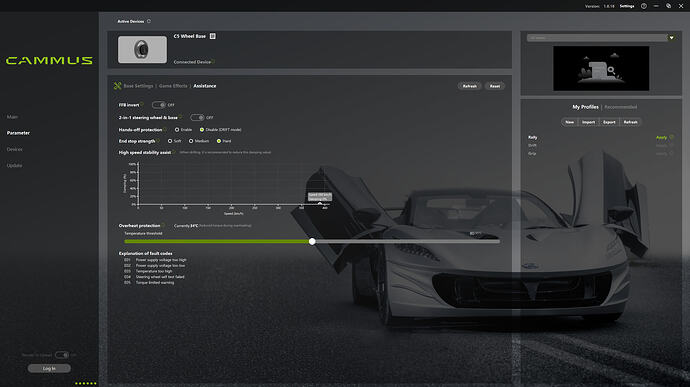Click Refresh in the profiles panel
This screenshot has height=387, width=690.
tap(630, 122)
